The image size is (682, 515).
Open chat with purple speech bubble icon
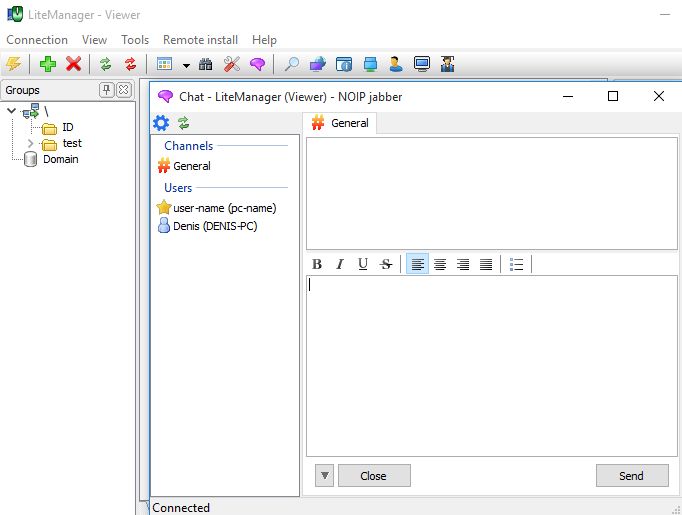[x=257, y=64]
